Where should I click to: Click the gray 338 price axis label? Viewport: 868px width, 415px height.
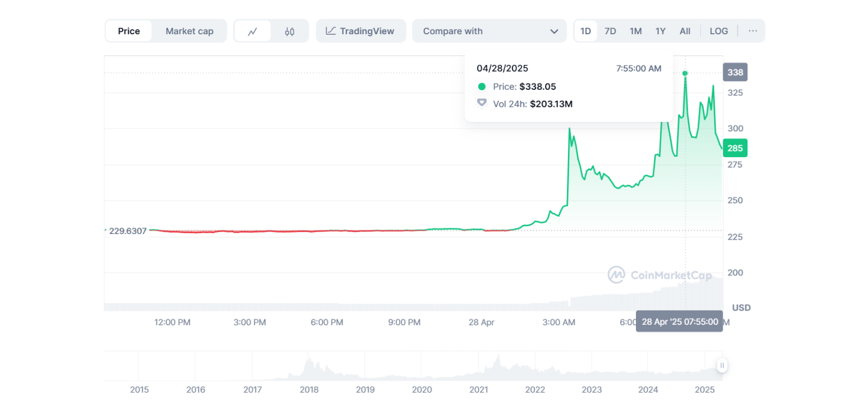tap(735, 72)
